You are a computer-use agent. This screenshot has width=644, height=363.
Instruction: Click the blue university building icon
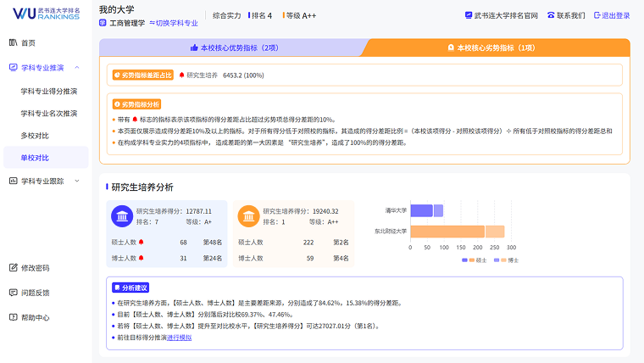click(122, 216)
